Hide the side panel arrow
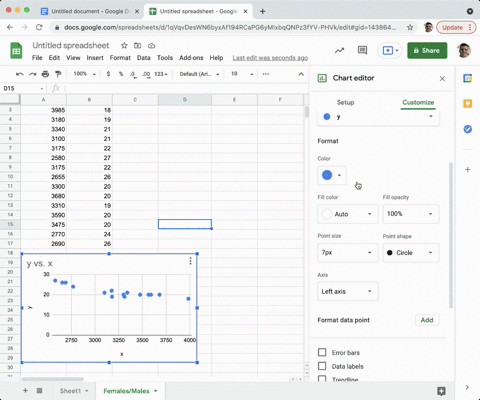 (x=467, y=387)
